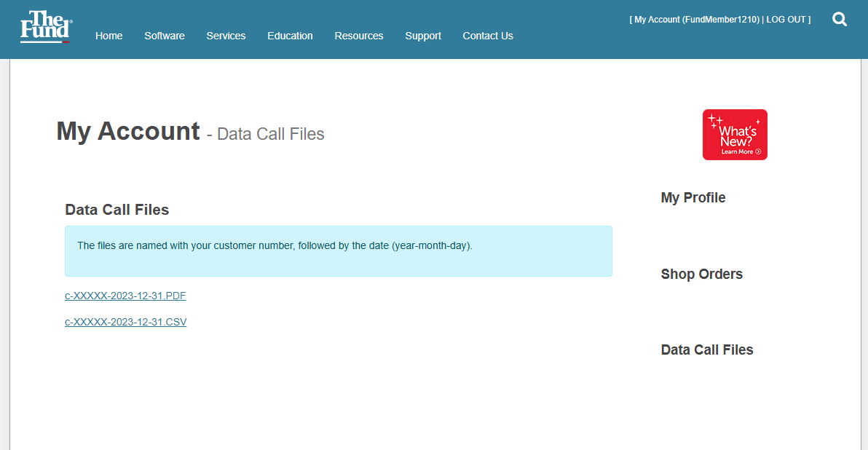Open My Profile sidebar link
The height and width of the screenshot is (450, 868).
(x=693, y=197)
